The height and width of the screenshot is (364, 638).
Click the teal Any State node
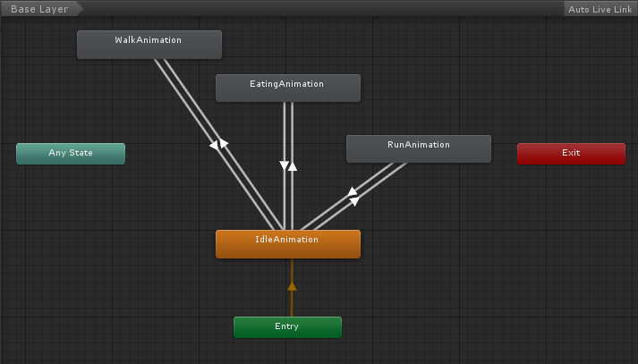pos(71,154)
